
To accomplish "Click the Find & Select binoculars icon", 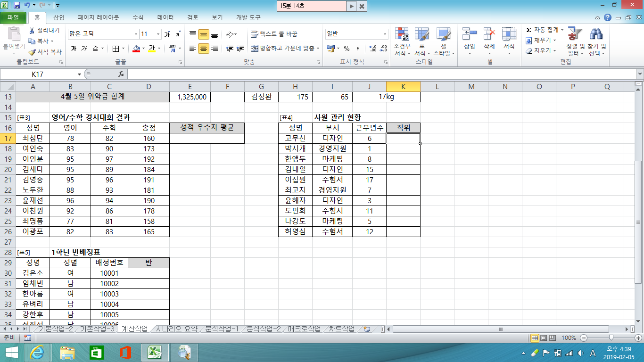I will point(596,34).
